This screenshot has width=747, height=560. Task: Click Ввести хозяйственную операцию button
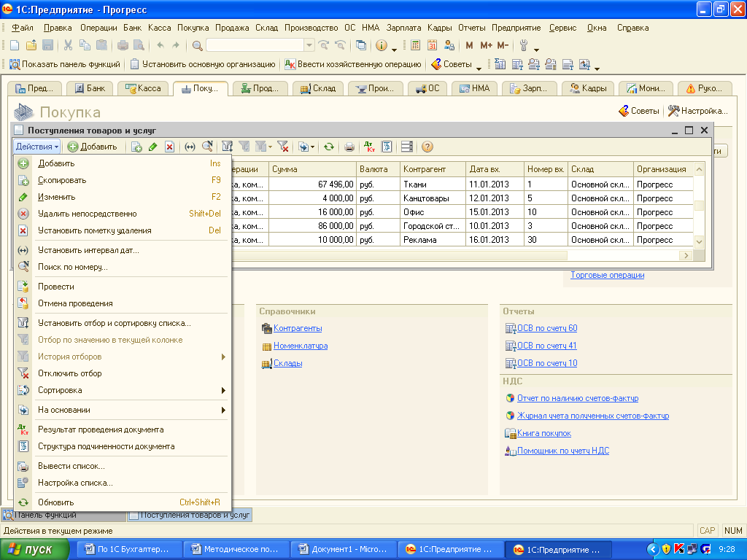[x=353, y=64]
